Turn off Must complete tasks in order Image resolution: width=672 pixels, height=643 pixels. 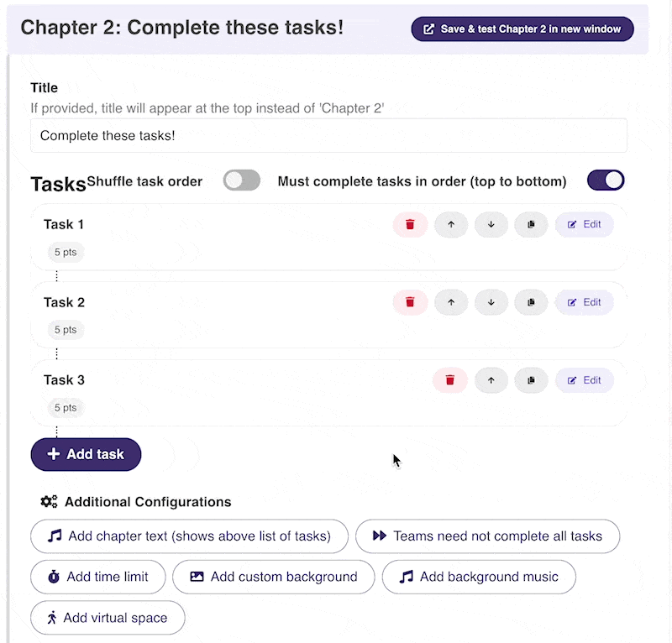[606, 180]
